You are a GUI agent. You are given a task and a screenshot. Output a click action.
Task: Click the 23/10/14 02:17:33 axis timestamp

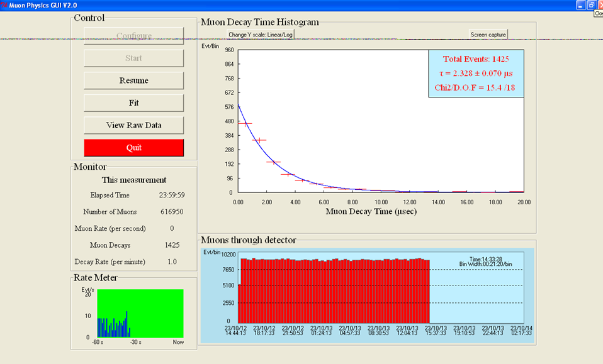pos(521,331)
